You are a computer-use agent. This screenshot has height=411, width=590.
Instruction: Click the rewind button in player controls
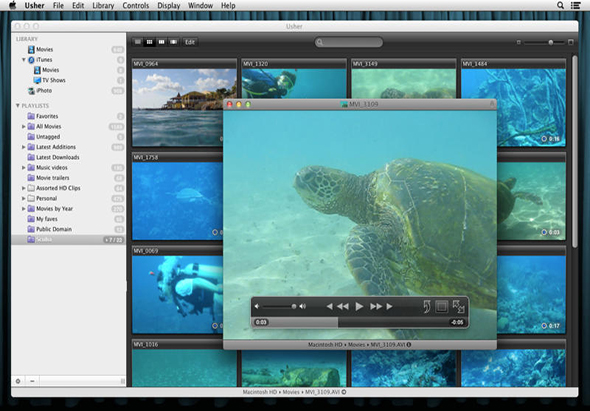pyautogui.click(x=343, y=306)
